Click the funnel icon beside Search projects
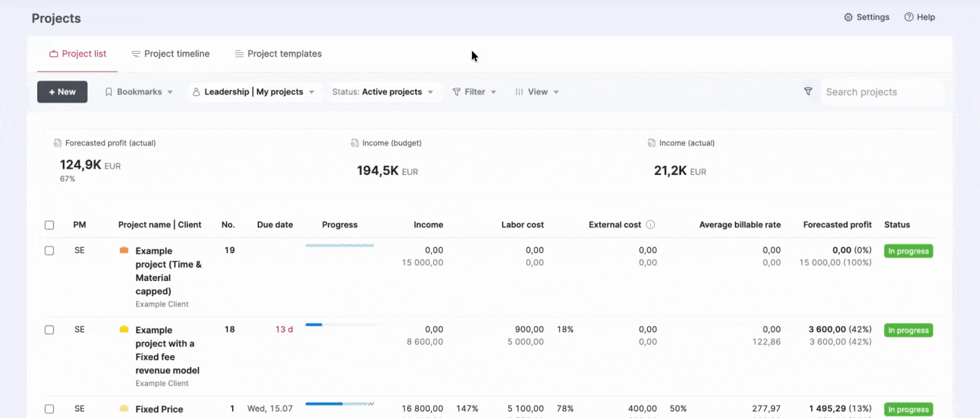The height and width of the screenshot is (418, 980). click(x=808, y=92)
